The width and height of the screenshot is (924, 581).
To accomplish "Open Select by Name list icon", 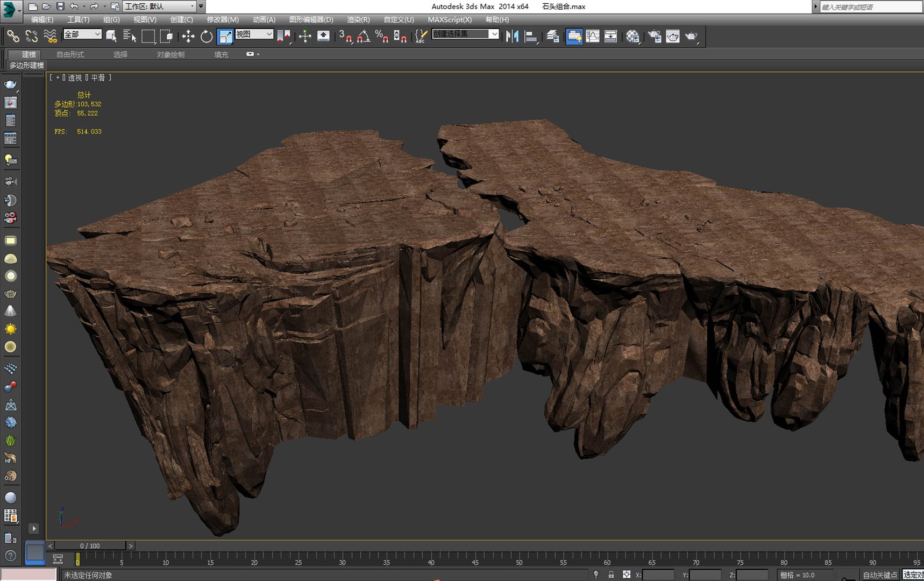I will 130,36.
